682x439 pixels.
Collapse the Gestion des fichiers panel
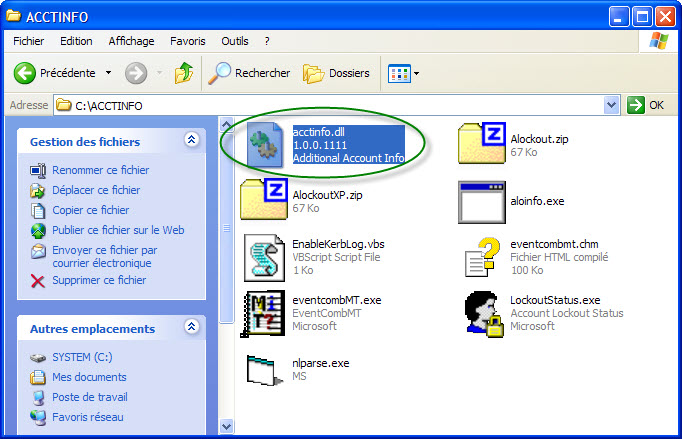191,140
